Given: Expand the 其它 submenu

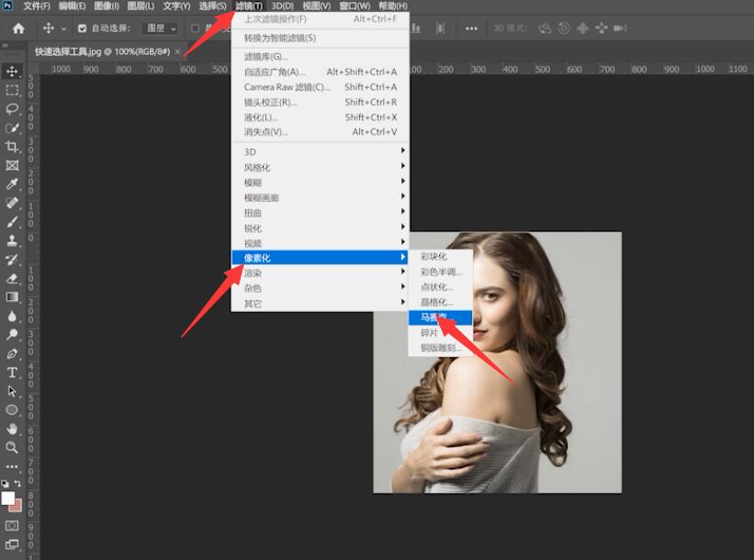Looking at the screenshot, I should click(x=320, y=303).
